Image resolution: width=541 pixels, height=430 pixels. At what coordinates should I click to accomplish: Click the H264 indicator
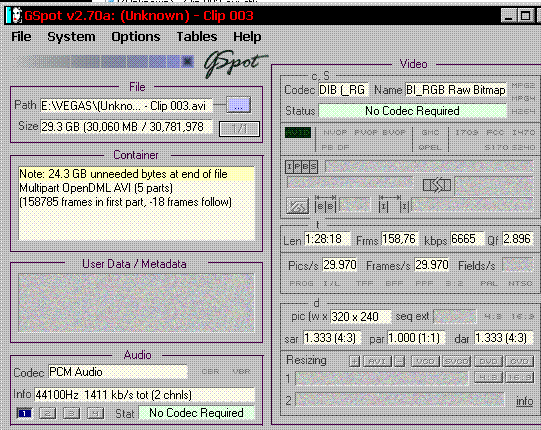tap(523, 111)
